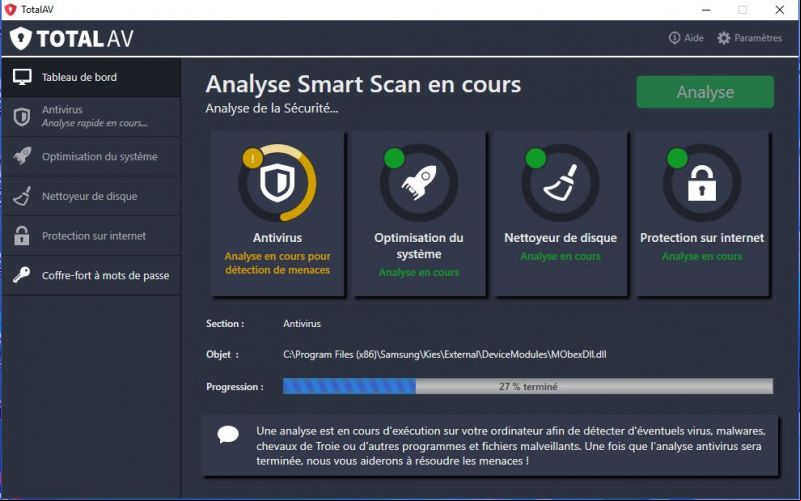
Task: Click the TotalAV title bar icon
Action: tap(10, 9)
